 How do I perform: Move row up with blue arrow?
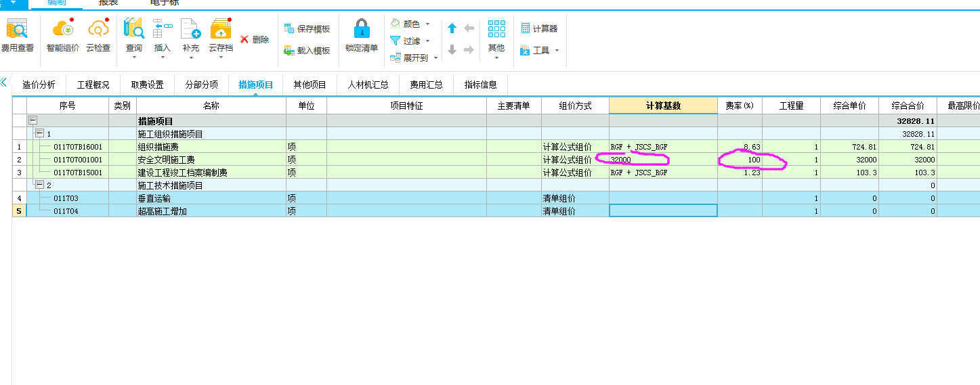pyautogui.click(x=452, y=28)
